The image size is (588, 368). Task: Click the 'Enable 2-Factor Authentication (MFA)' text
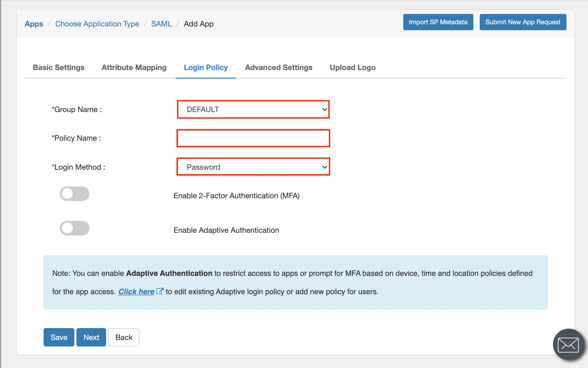[237, 196]
